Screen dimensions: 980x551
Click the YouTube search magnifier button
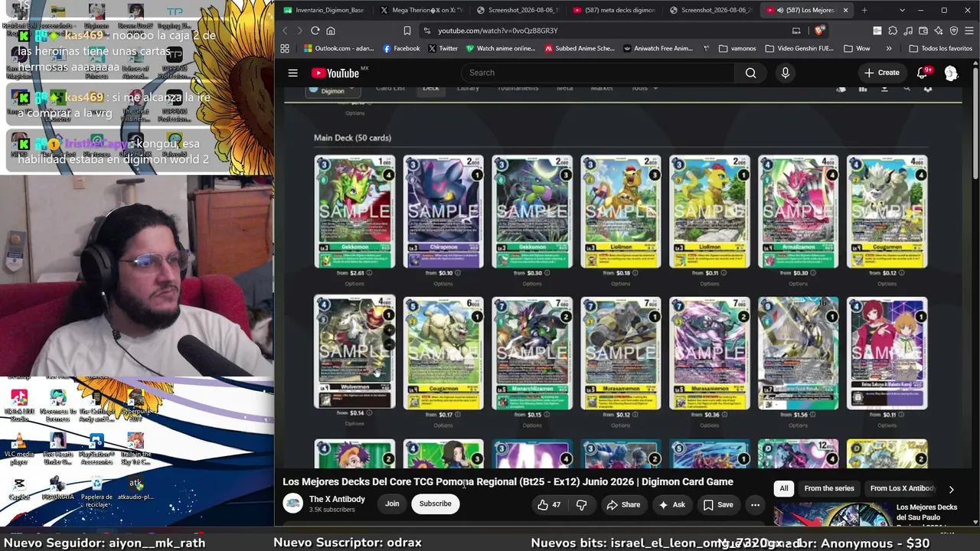click(750, 73)
